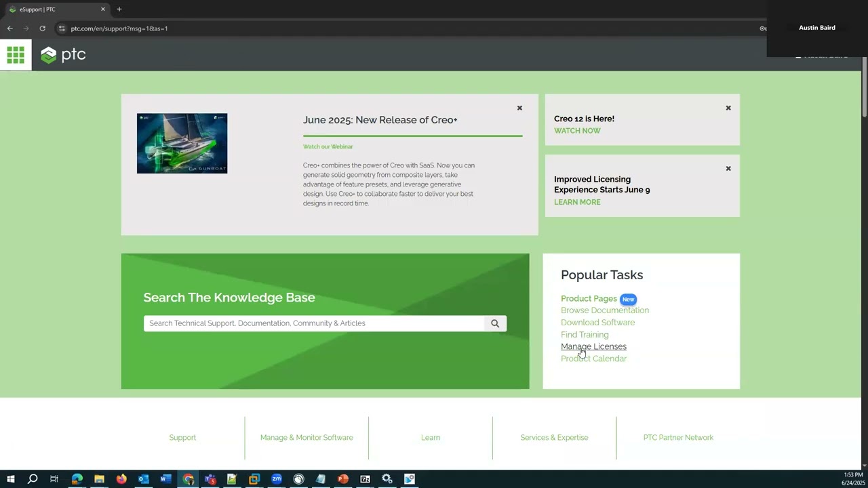Dismiss the Improved Licensing Experience card
868x488 pixels.
click(728, 169)
